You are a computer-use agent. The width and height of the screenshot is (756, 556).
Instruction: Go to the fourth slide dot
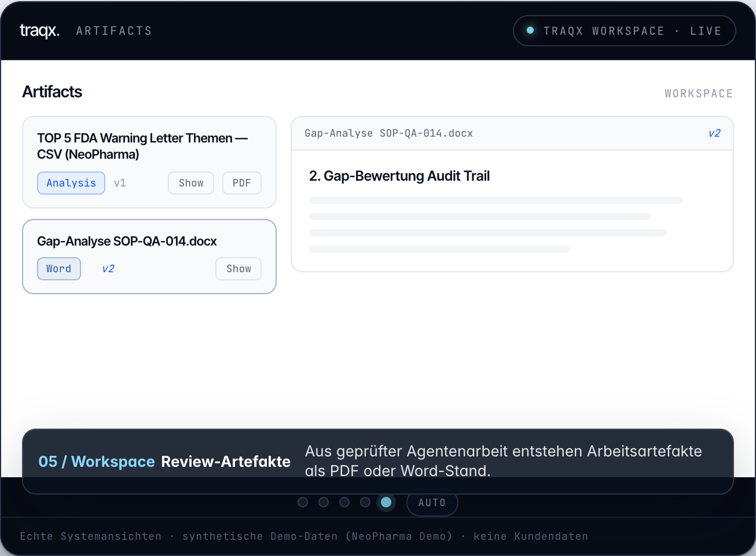tap(365, 502)
